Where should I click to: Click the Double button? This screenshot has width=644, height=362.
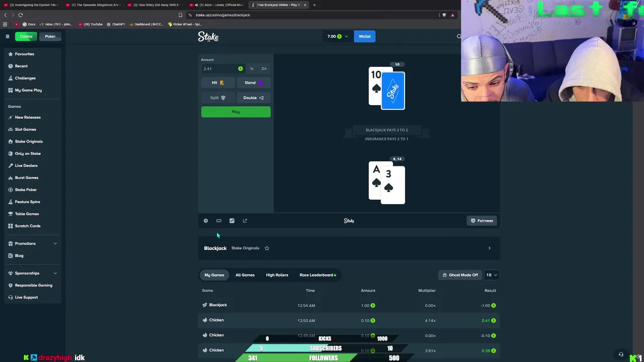254,98
